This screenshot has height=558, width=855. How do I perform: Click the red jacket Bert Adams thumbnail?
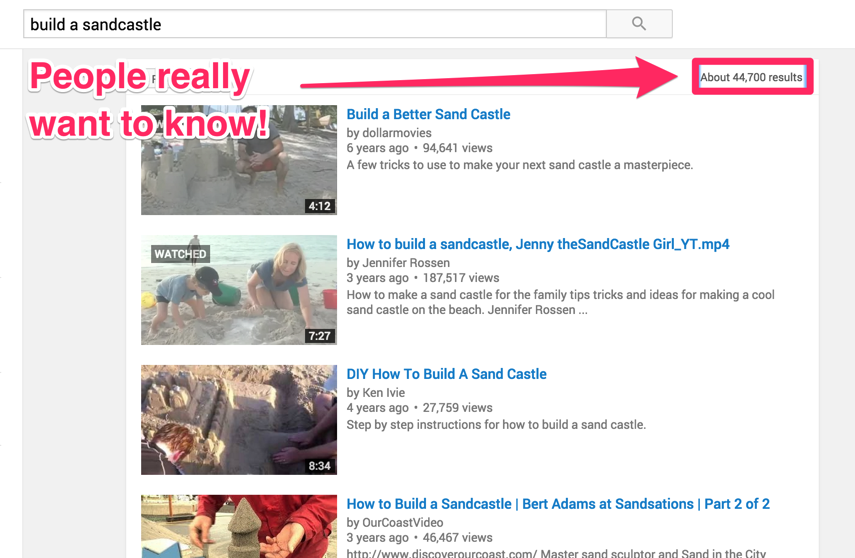tap(239, 526)
